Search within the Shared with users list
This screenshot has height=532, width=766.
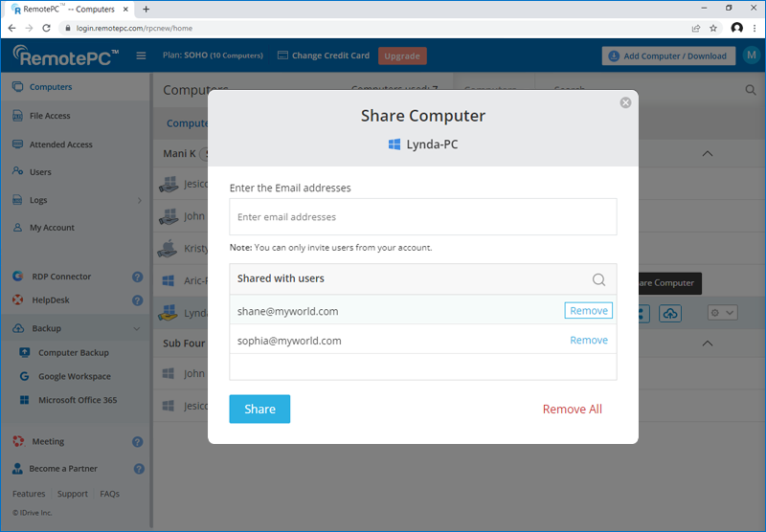click(598, 279)
